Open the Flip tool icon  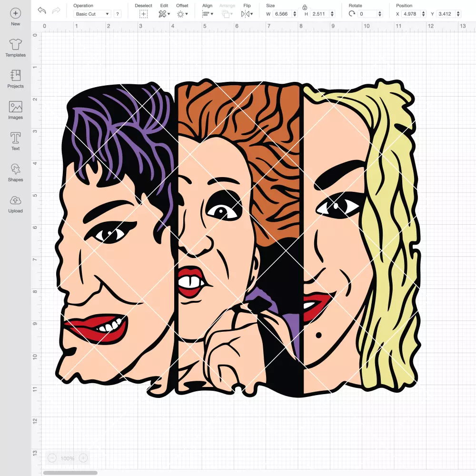click(x=245, y=14)
